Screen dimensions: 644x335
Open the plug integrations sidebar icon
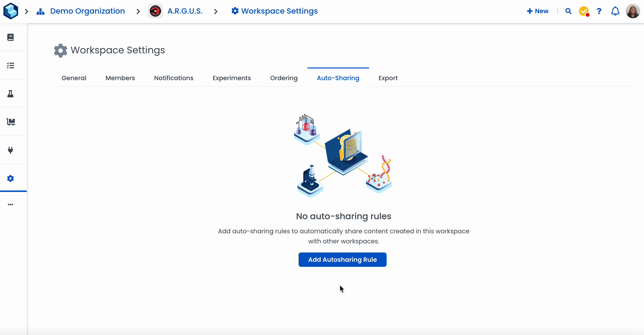pyautogui.click(x=11, y=150)
